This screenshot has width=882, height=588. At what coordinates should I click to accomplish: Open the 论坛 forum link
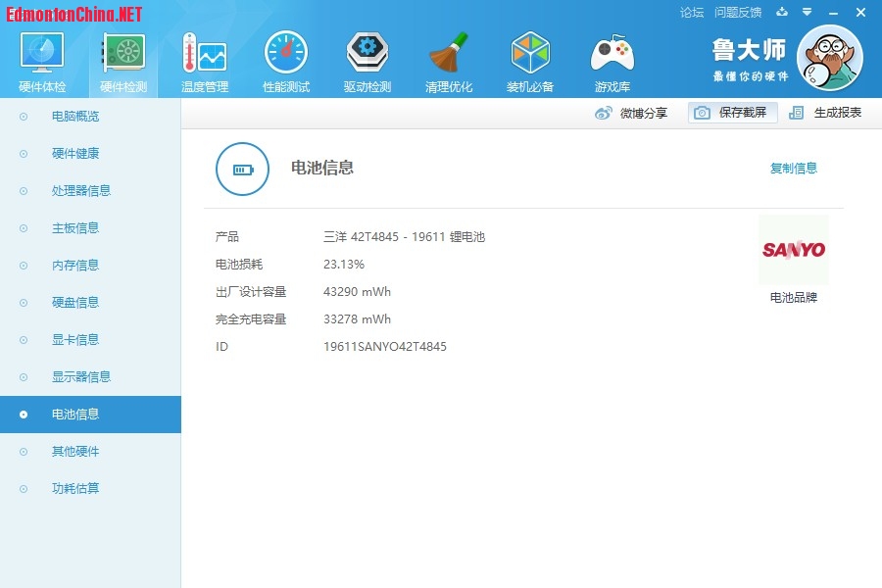pyautogui.click(x=691, y=13)
